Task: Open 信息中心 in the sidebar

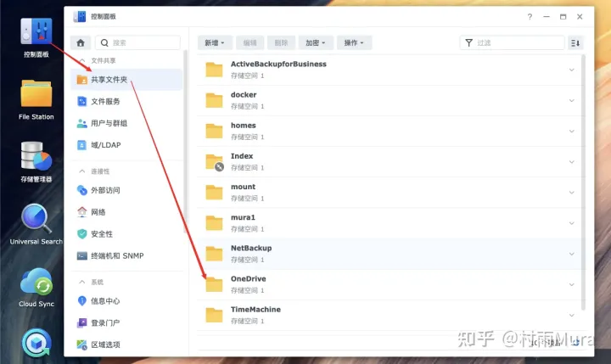Action: 126,301
